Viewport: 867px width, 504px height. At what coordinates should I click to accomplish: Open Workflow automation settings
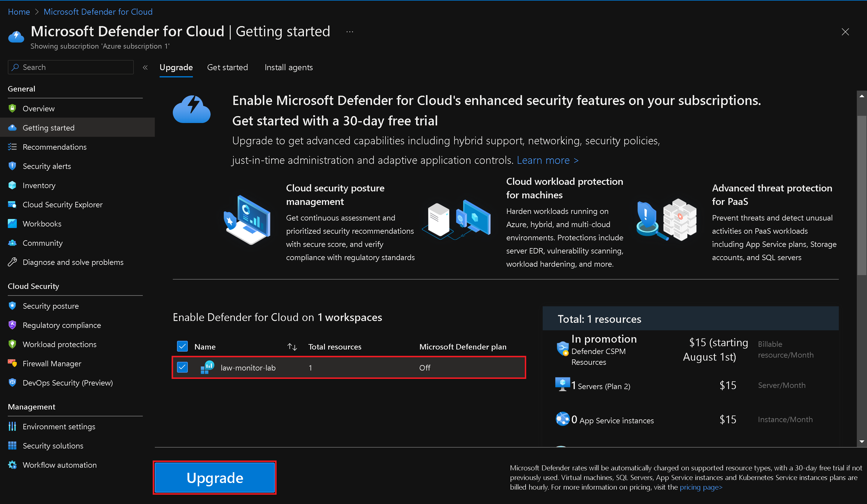click(x=59, y=465)
